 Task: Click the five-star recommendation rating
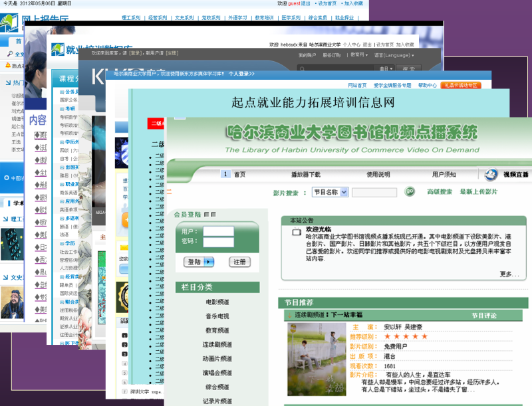tap(406, 336)
